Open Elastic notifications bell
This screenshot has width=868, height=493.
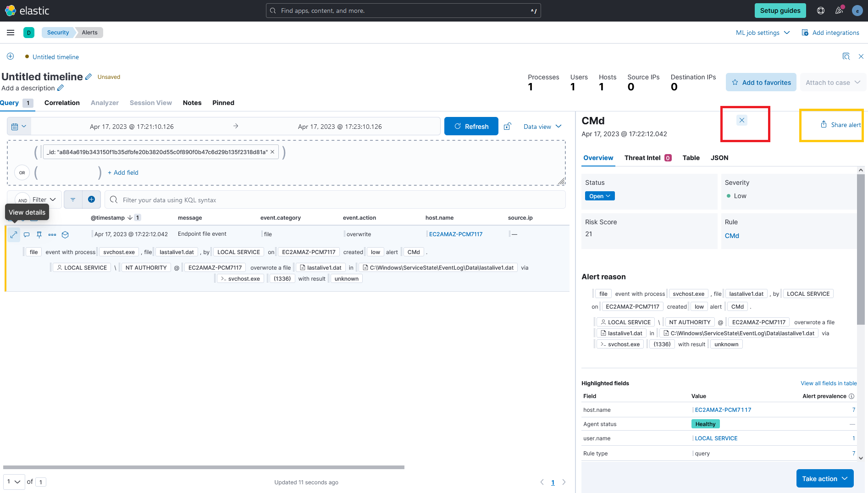pos(839,10)
